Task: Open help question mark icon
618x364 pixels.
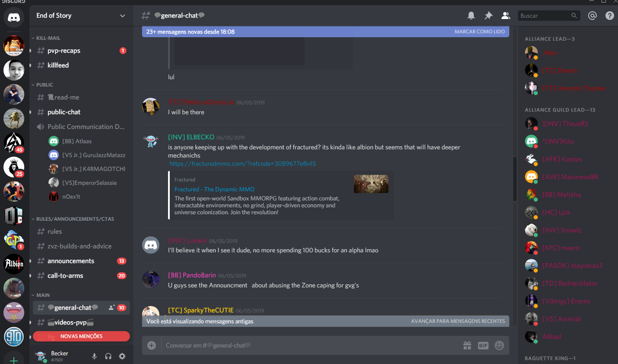Action: tap(609, 16)
